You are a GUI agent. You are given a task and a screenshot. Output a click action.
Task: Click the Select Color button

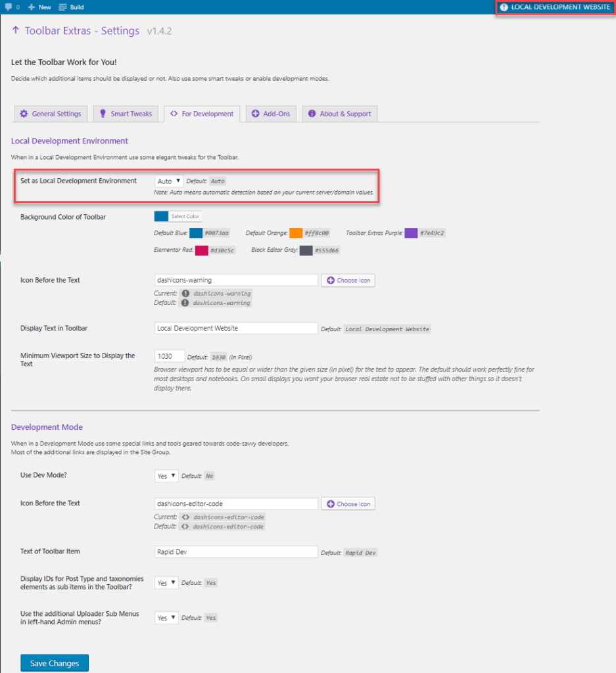click(185, 216)
